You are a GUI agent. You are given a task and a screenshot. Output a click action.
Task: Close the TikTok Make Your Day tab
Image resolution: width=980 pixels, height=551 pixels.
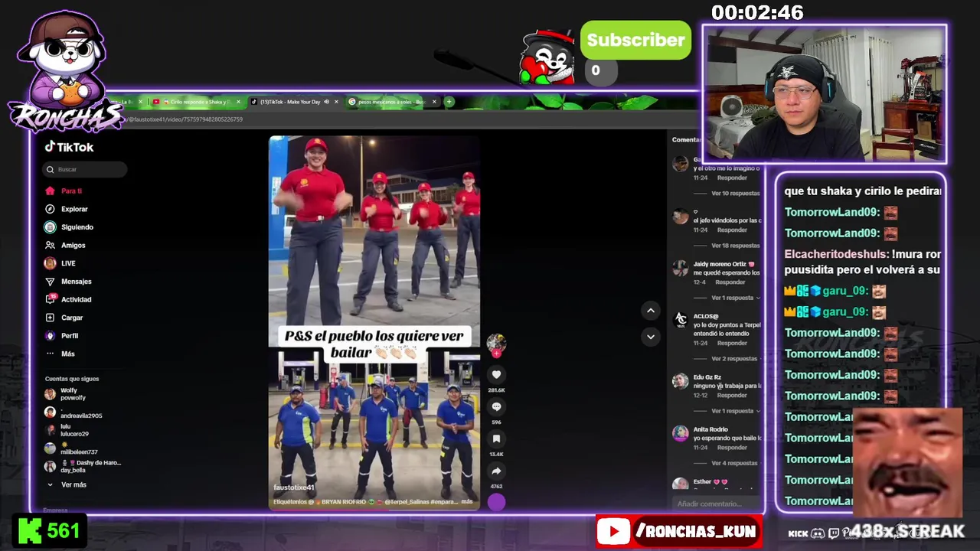pos(337,102)
